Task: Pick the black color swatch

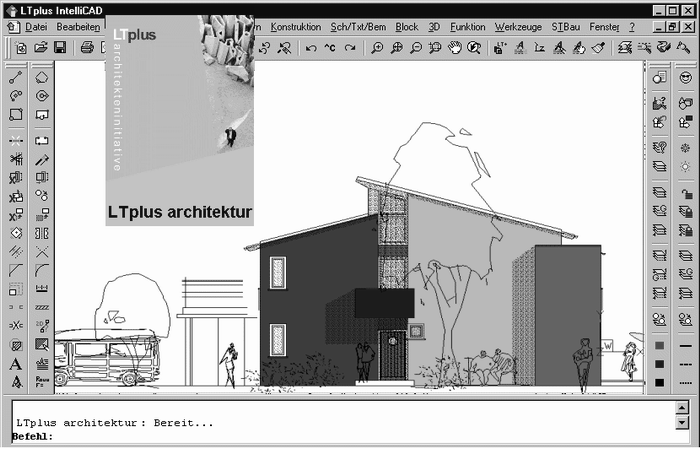Action: click(x=659, y=382)
